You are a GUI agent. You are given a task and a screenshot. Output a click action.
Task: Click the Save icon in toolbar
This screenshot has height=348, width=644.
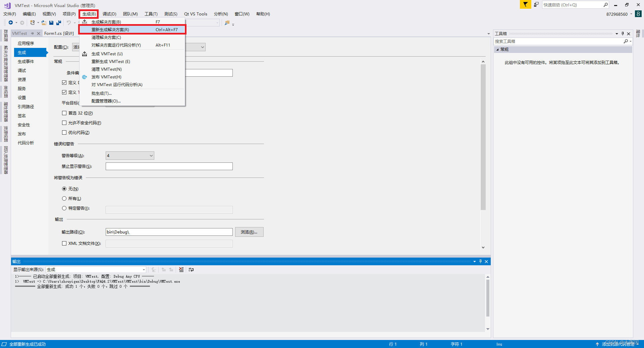point(51,22)
